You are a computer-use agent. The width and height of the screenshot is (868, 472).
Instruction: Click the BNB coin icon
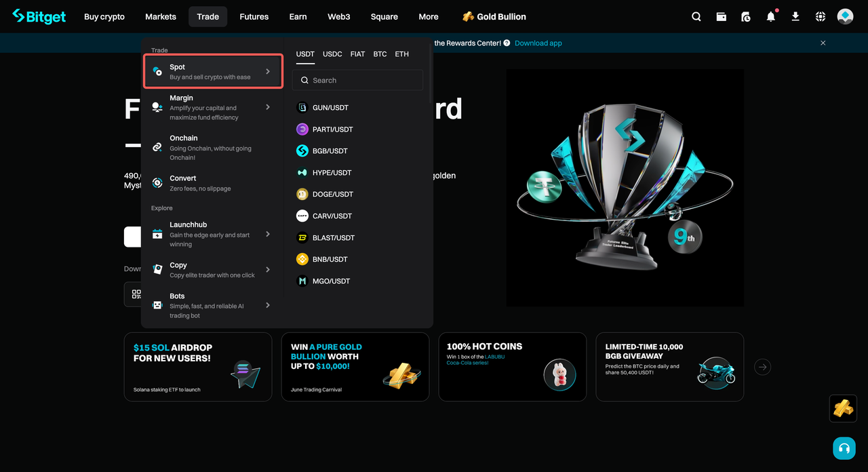point(302,259)
